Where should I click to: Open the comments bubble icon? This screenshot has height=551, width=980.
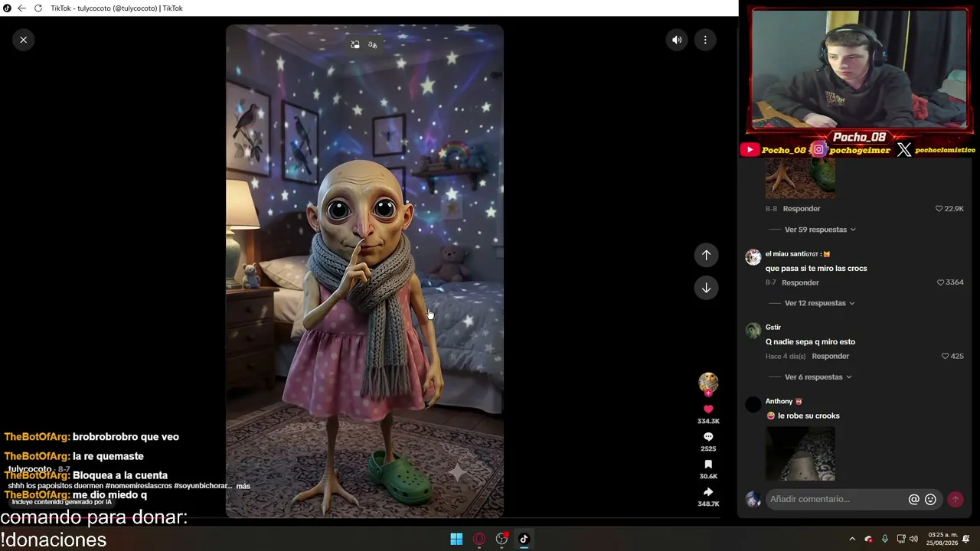click(x=708, y=437)
